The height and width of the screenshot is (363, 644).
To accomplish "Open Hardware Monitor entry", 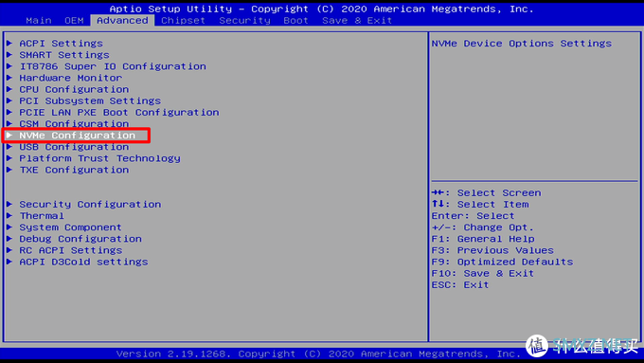I will [x=71, y=78].
